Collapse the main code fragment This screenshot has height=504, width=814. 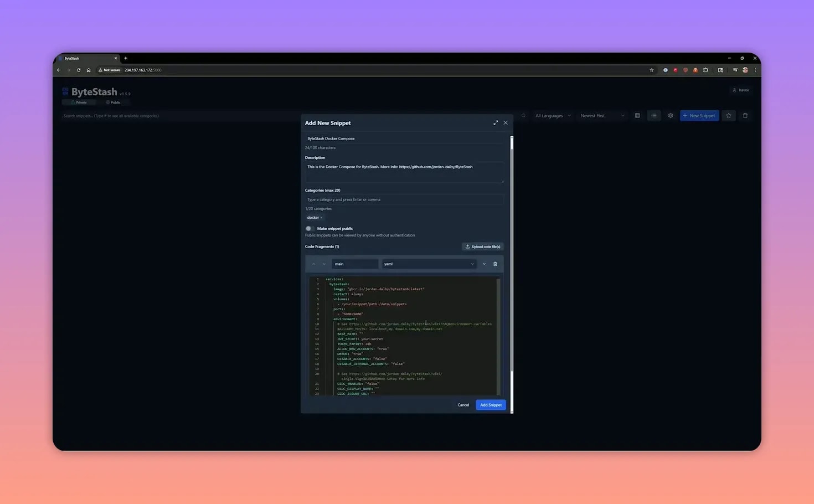[484, 264]
